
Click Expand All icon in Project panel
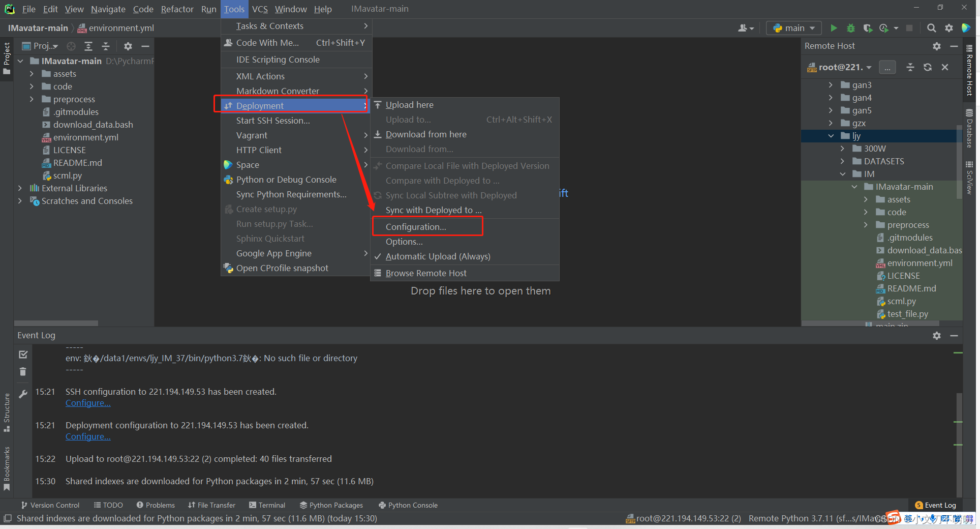[88, 46]
